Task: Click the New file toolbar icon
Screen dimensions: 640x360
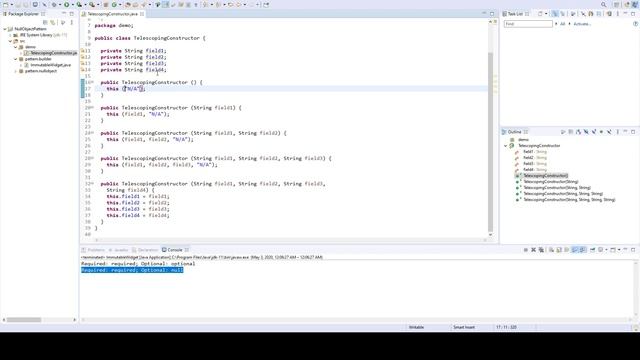Action: [x=6, y=4]
